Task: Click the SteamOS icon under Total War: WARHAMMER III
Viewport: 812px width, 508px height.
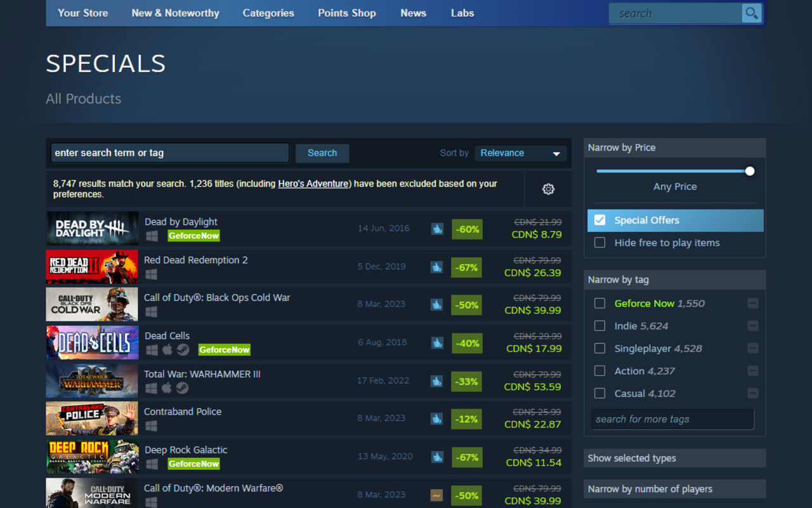Action: pyautogui.click(x=182, y=388)
